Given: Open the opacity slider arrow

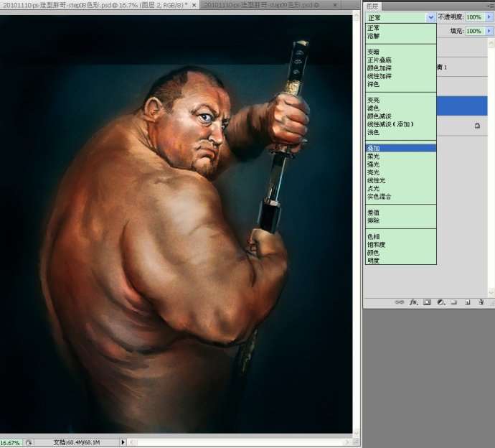Looking at the screenshot, I should point(489,17).
